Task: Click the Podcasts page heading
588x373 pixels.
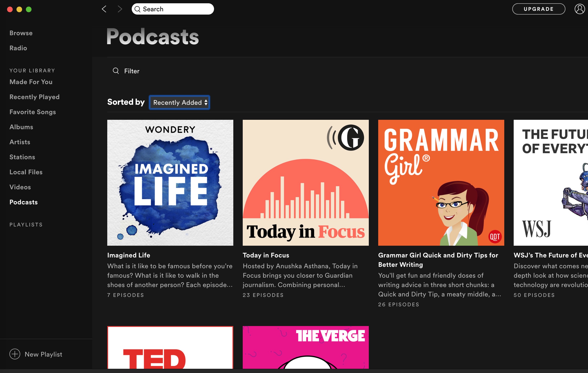Action: coord(153,37)
